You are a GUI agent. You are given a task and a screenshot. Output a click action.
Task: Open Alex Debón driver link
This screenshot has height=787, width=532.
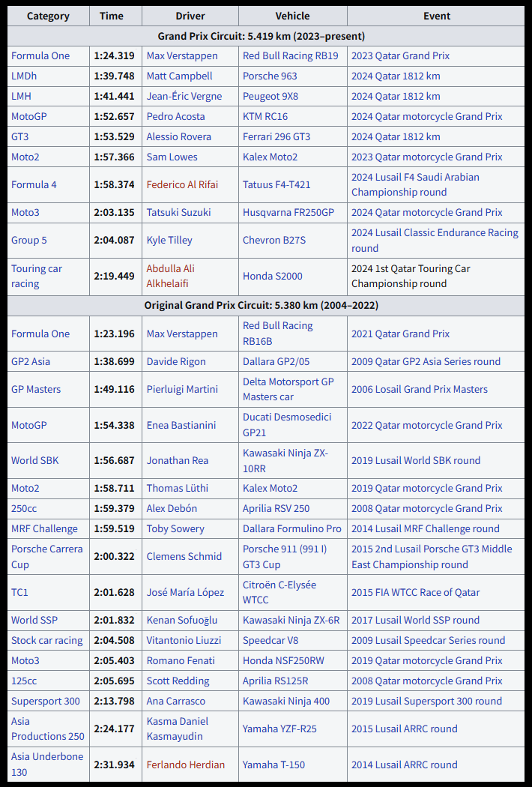pos(172,508)
